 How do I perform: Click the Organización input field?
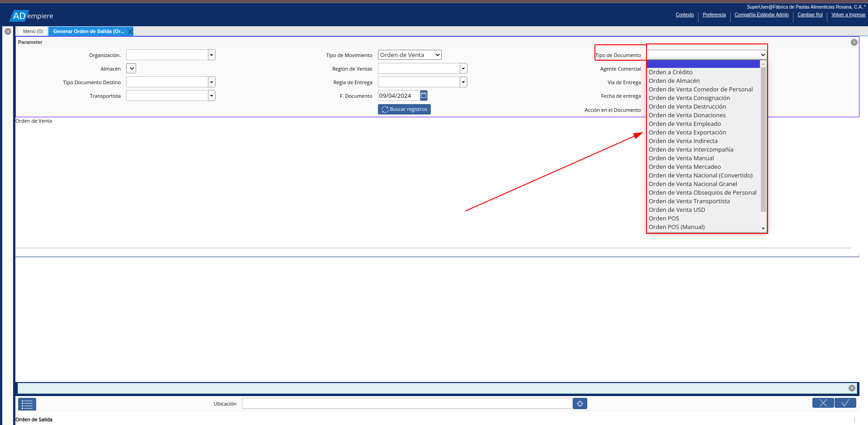pyautogui.click(x=167, y=55)
